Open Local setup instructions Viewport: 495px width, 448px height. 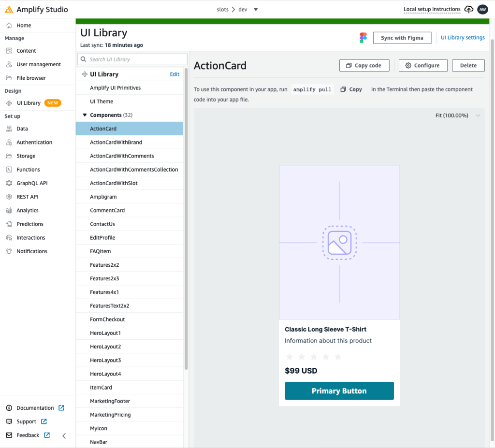tap(432, 9)
